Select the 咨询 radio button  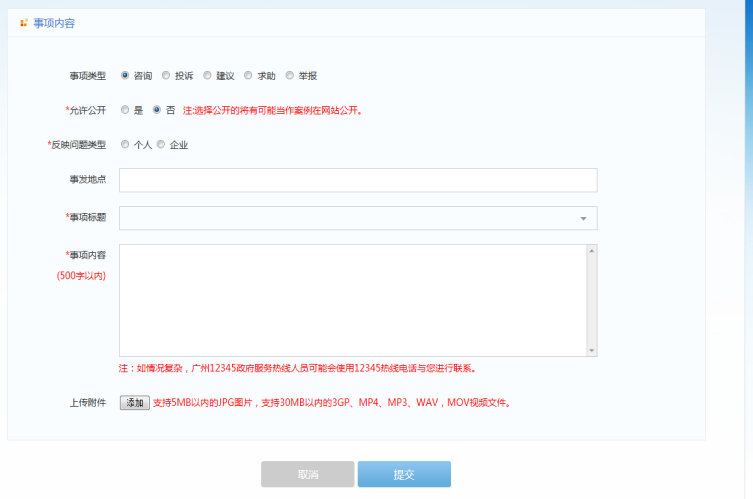[125, 75]
